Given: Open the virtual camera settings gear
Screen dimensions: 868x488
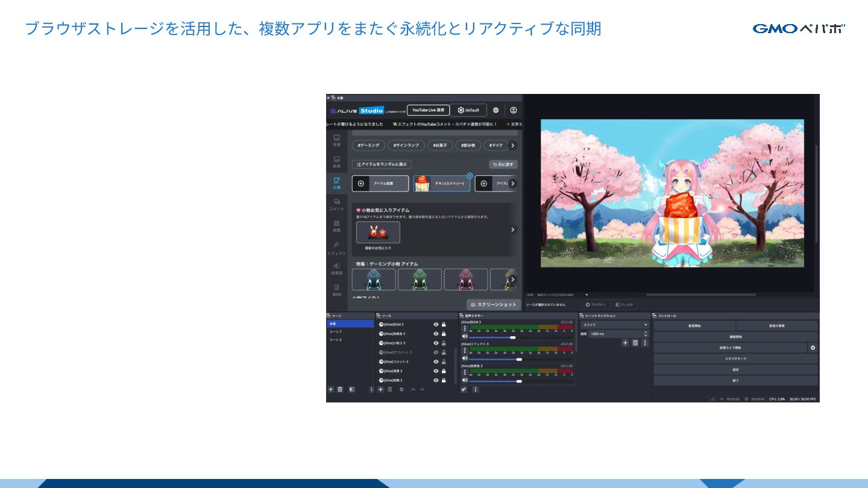Looking at the screenshot, I should coord(813,348).
